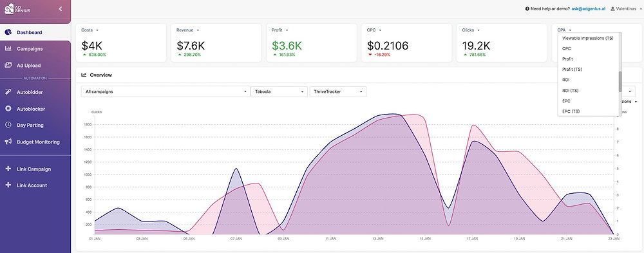
Task: Click the Ad Upload image icon
Action: (8, 65)
